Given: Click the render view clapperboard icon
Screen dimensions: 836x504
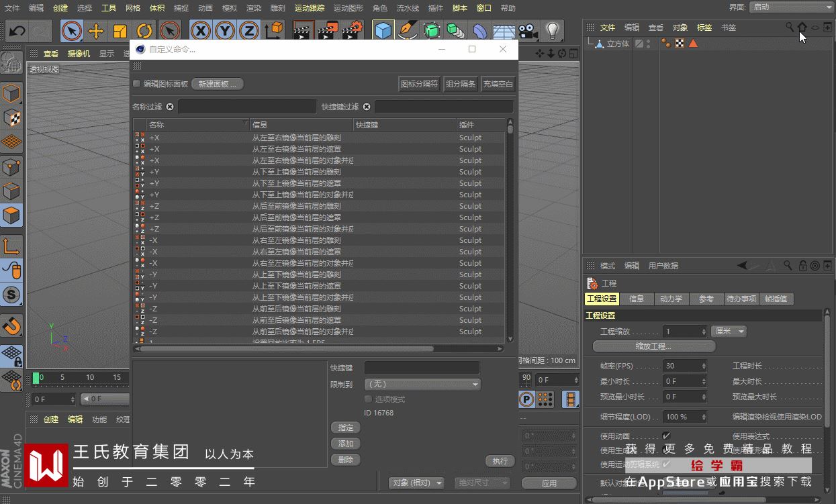Looking at the screenshot, I should (304, 31).
